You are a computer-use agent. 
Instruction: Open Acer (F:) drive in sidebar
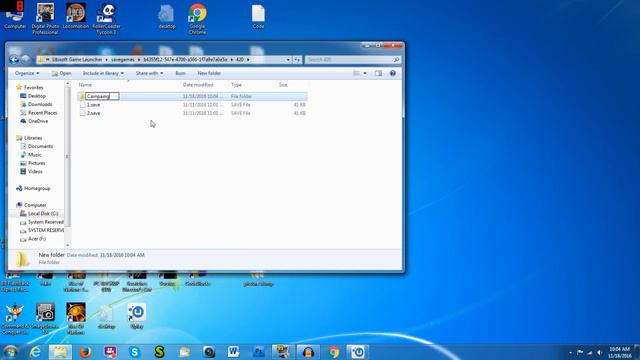coord(37,239)
